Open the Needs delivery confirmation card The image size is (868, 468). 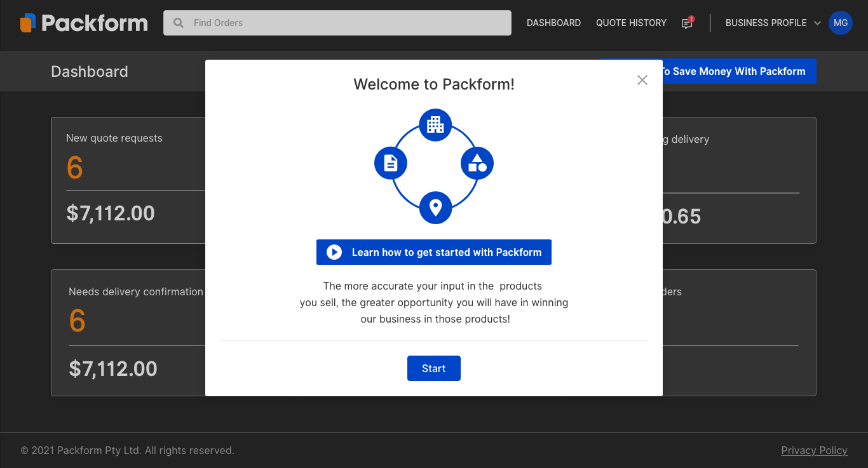point(128,332)
